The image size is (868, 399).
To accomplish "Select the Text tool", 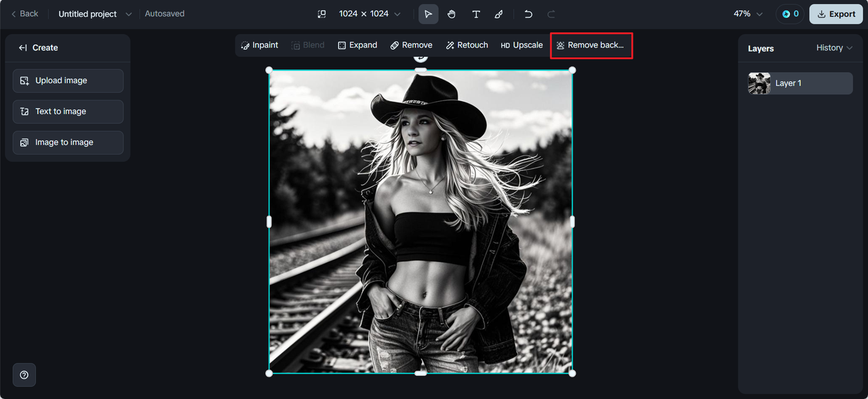I will [x=476, y=14].
